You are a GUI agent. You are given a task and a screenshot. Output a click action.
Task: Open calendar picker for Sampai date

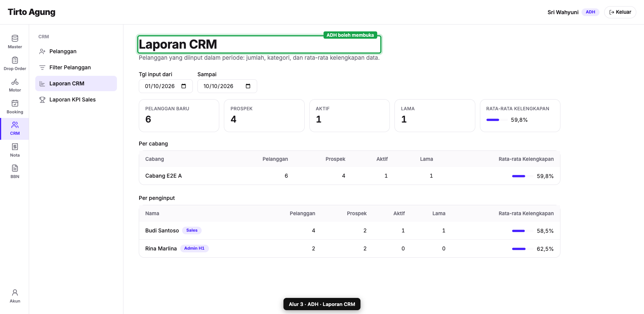click(248, 86)
